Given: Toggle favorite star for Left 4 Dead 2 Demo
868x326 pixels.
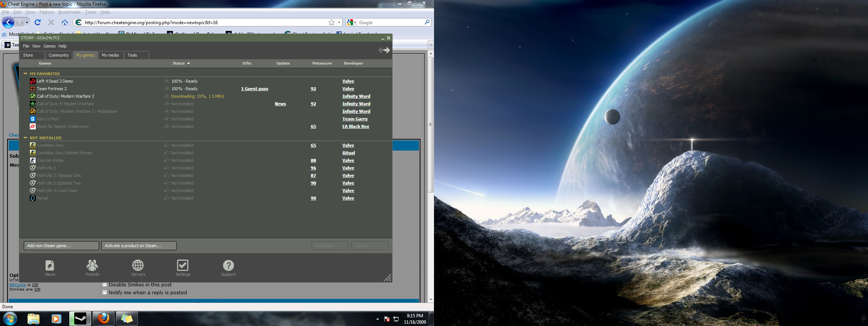Looking at the screenshot, I should [x=167, y=81].
